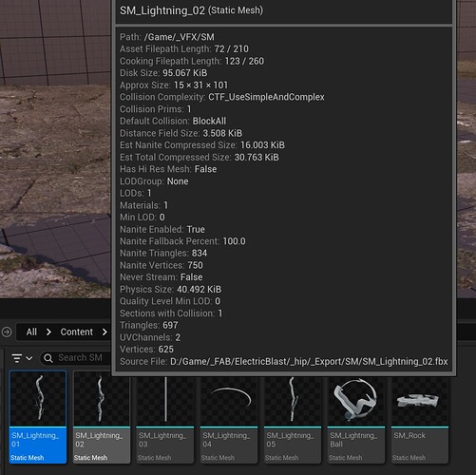Click the path history back arrow icon

click(x=7, y=332)
